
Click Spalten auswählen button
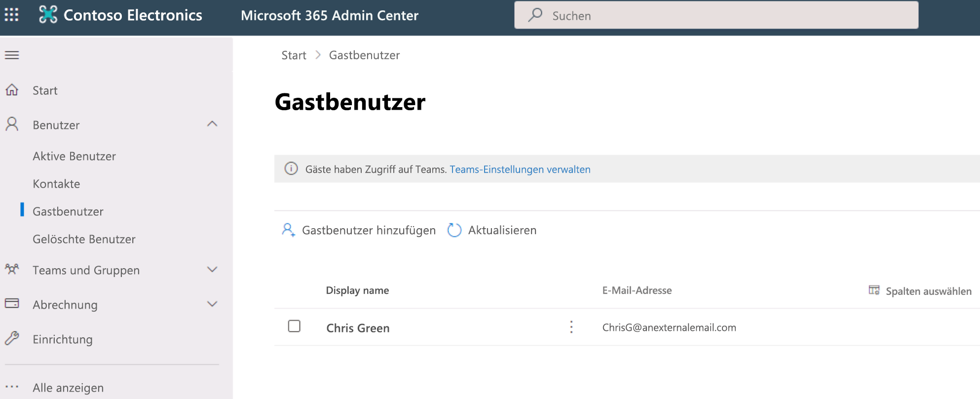click(920, 291)
